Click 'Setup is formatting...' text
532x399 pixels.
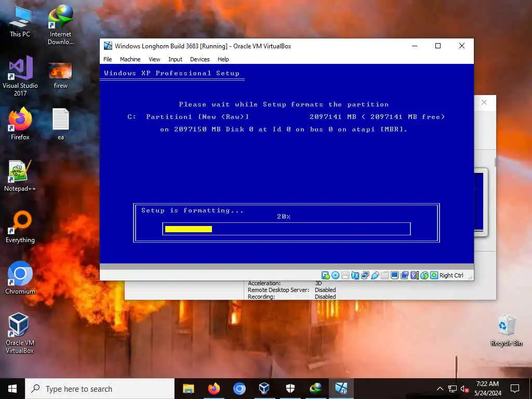click(192, 210)
